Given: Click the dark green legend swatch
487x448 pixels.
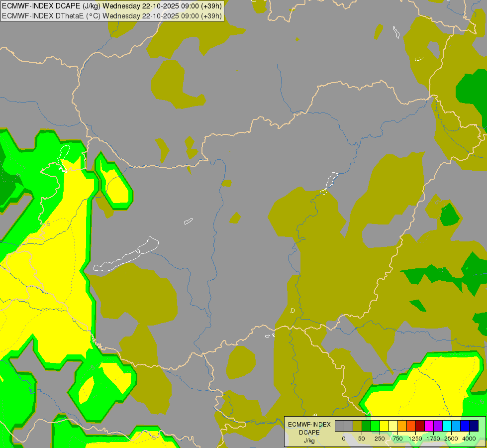Looking at the screenshot, I should point(366,426).
